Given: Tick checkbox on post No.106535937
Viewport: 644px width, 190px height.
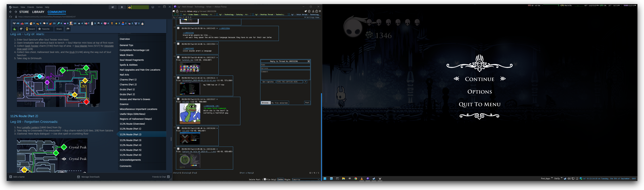Looking at the screenshot, I should [x=178, y=99].
